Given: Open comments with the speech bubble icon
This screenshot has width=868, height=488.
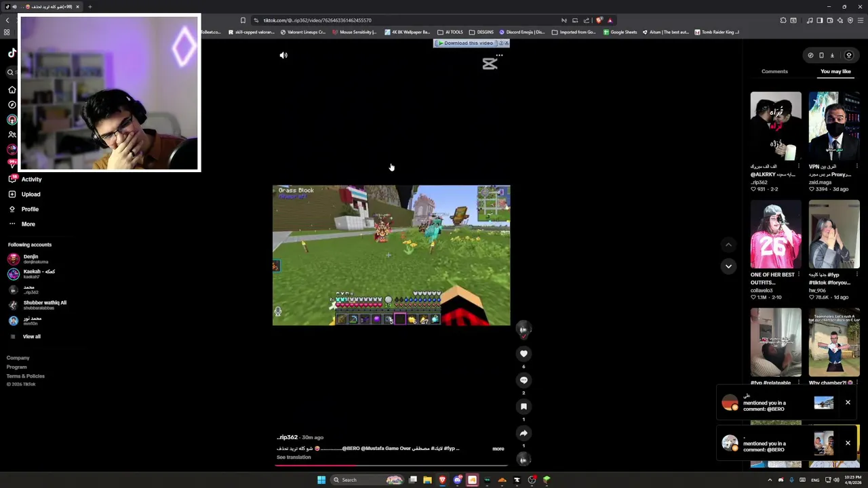Looking at the screenshot, I should 524,380.
